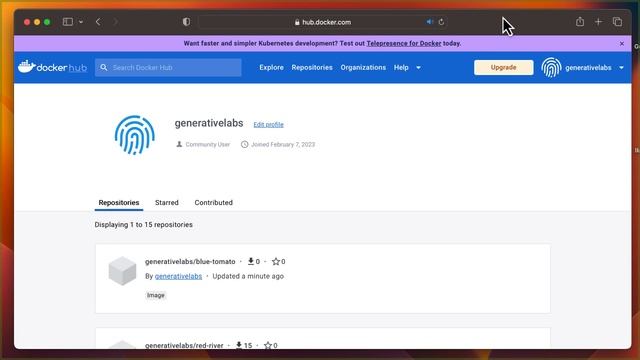Select the Repositories profile tab
This screenshot has width=640, height=360.
pyautogui.click(x=119, y=202)
